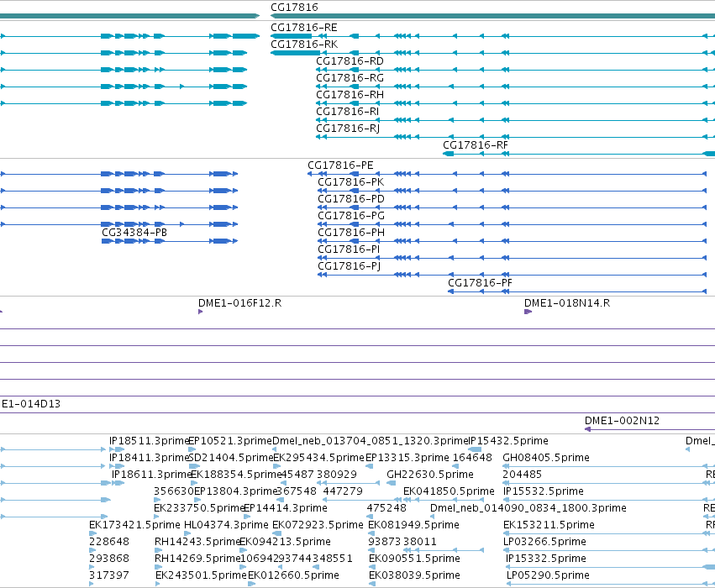Click the E1-014D13 clone label
Screen dimensions: 715x588
[31, 404]
